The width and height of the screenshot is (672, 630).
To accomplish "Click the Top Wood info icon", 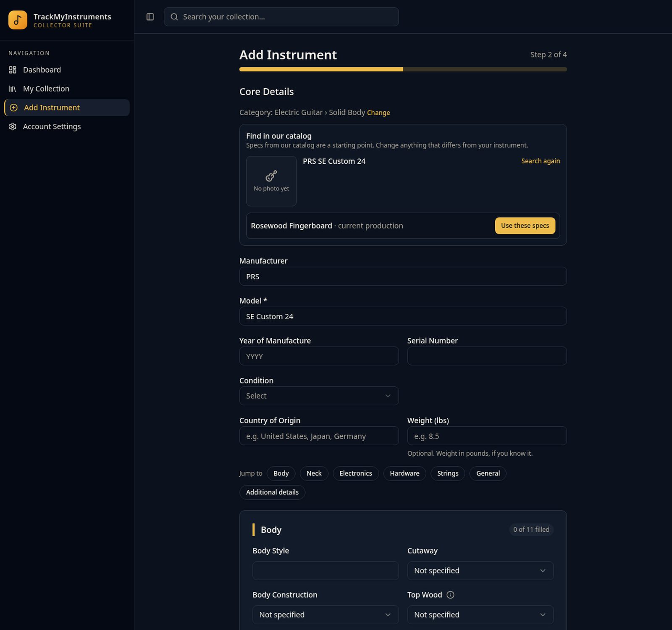I will coord(450,595).
